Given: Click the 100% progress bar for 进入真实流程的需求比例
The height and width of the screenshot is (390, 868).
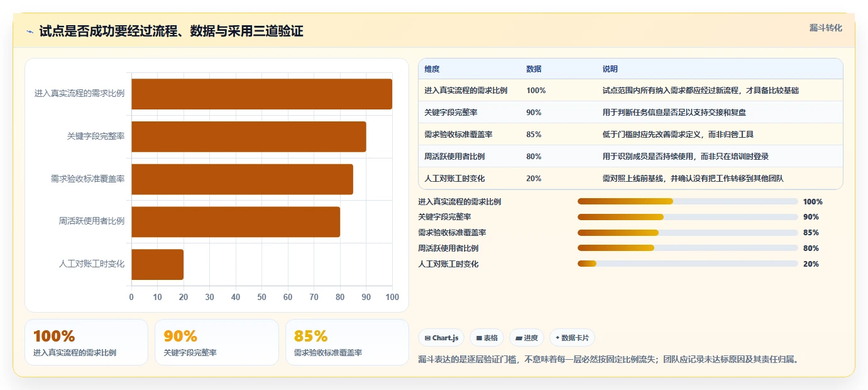Looking at the screenshot, I should pos(688,201).
